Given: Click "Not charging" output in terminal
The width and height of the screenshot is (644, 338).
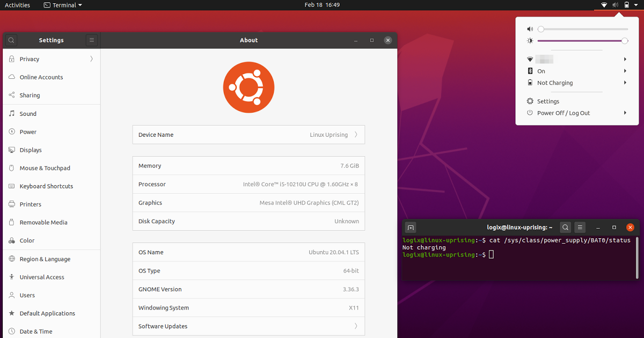Looking at the screenshot, I should [424, 248].
